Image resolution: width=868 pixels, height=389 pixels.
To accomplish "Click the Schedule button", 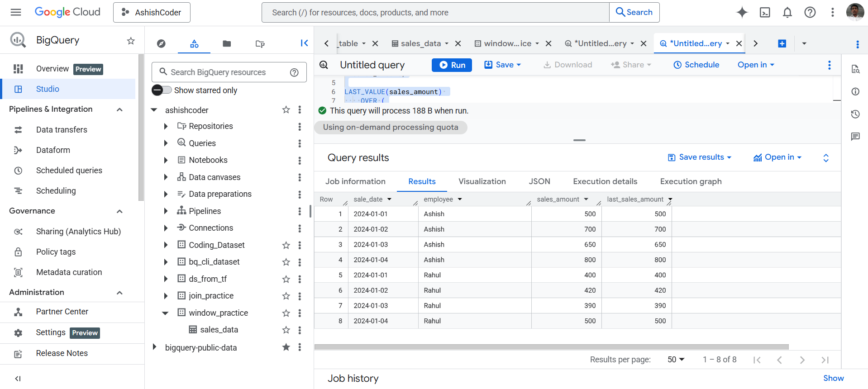I will pyautogui.click(x=696, y=65).
